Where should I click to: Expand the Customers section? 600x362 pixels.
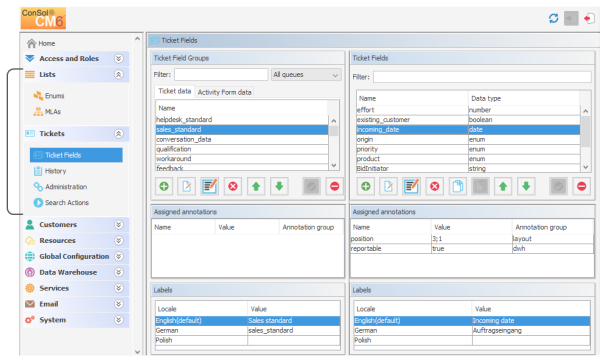point(119,225)
